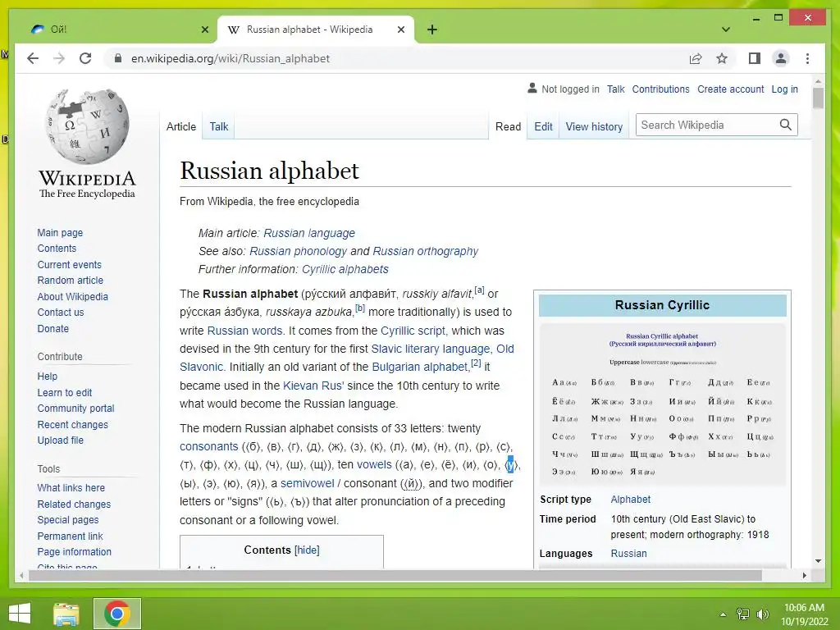Open the user Talk link at top
Viewport: 840px width, 630px height.
pyautogui.click(x=615, y=89)
